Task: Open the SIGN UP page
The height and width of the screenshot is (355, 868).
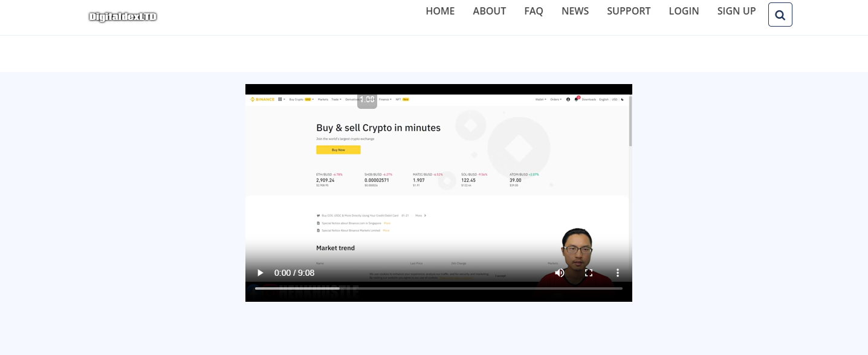Action: (x=736, y=11)
